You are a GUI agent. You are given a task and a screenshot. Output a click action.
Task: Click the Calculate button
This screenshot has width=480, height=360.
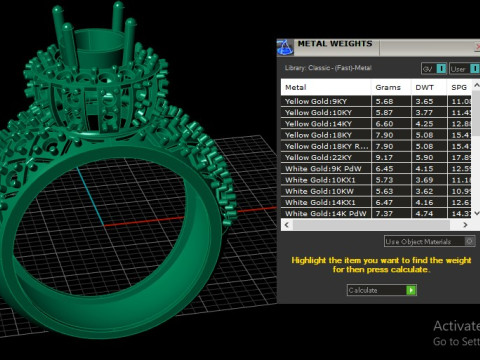pos(382,290)
